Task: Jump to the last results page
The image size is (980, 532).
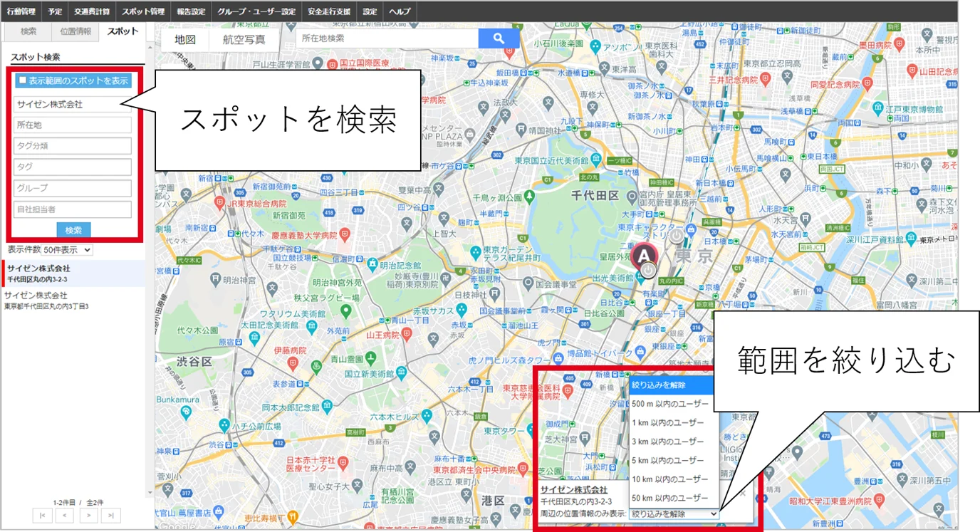Action: (x=111, y=516)
